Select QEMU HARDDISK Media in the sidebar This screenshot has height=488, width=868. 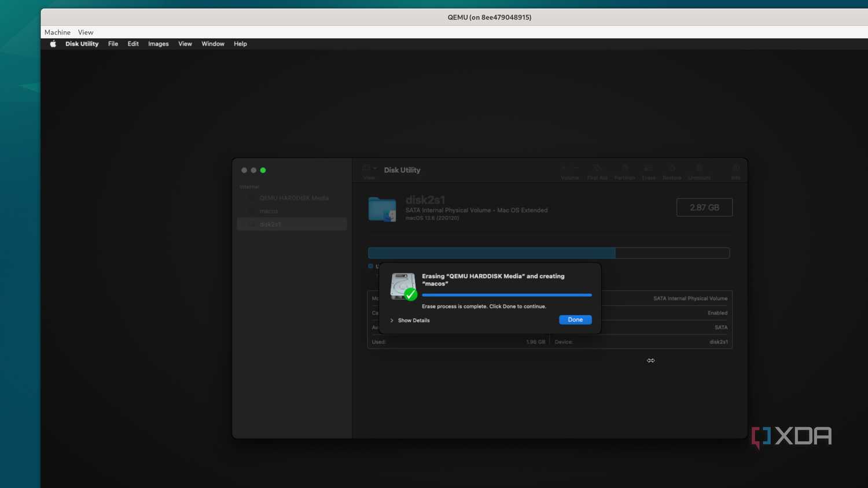292,198
